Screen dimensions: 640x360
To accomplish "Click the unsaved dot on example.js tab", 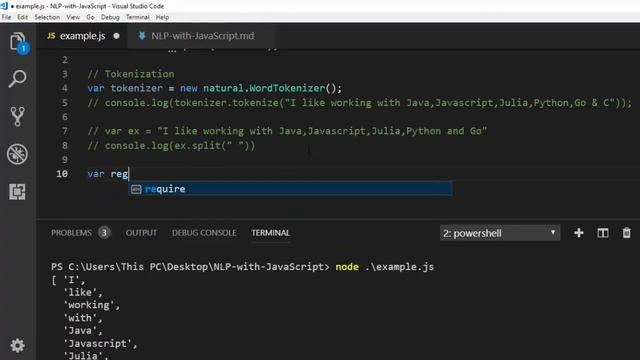I will (x=116, y=36).
